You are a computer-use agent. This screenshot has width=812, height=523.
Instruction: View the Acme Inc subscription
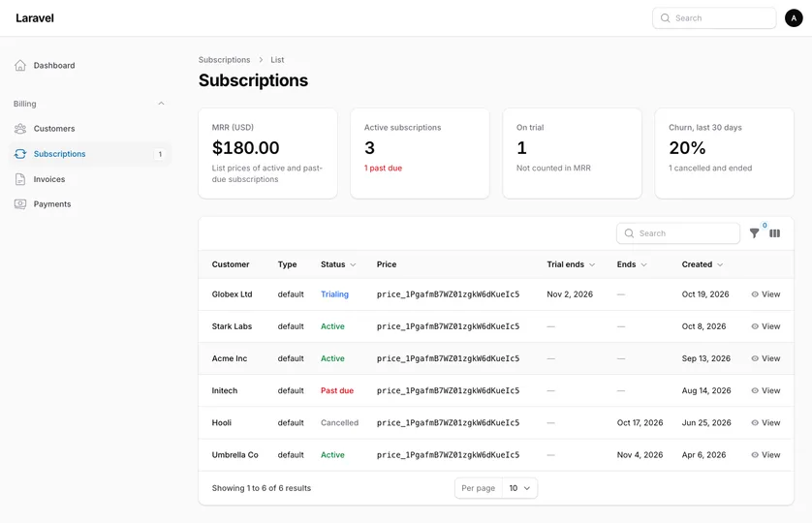point(765,358)
